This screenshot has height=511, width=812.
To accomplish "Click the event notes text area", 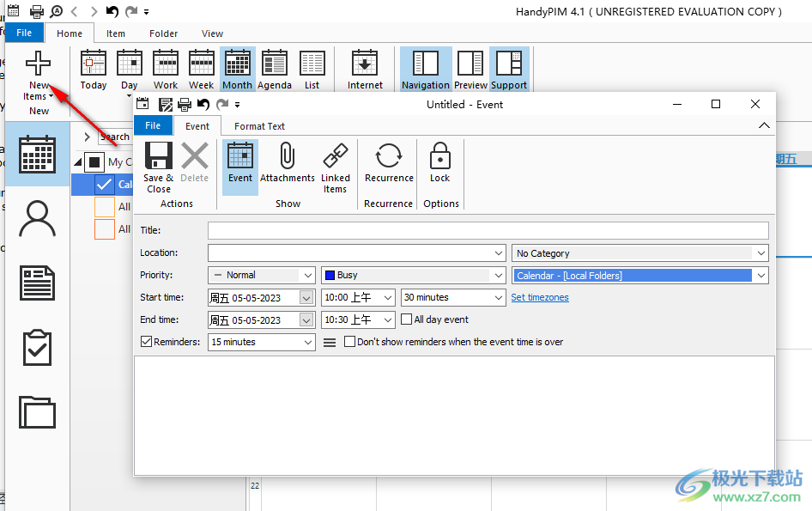I will (454, 415).
